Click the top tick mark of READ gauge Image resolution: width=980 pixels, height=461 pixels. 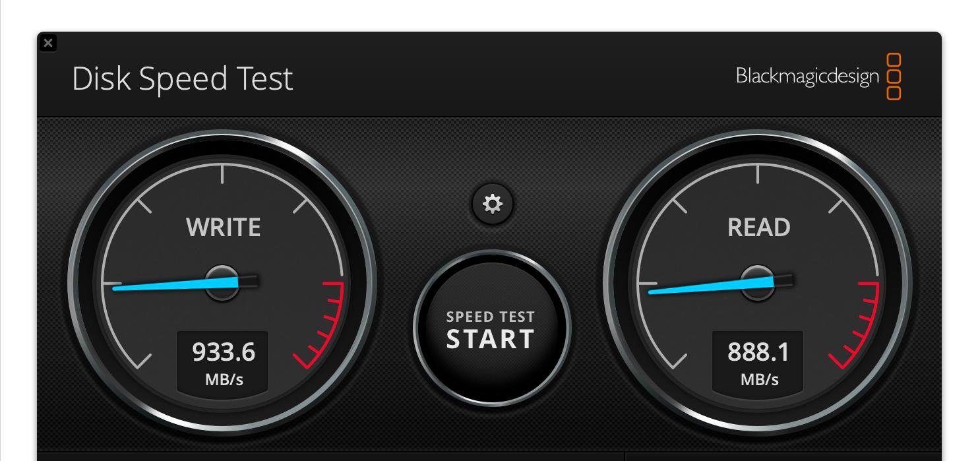758,173
